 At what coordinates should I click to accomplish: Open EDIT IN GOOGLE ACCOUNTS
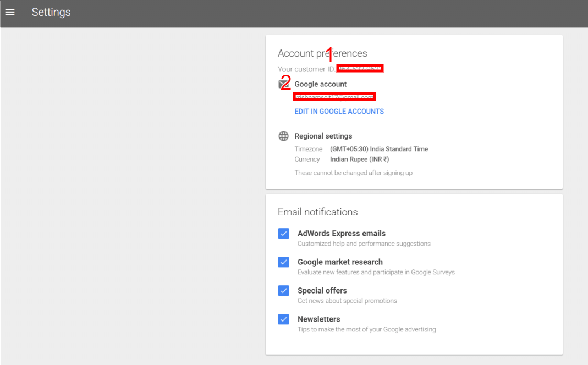pos(339,111)
